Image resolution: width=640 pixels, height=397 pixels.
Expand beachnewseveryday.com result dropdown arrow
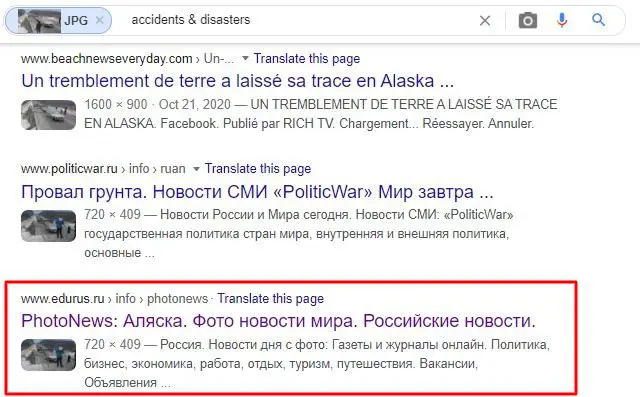(245, 58)
